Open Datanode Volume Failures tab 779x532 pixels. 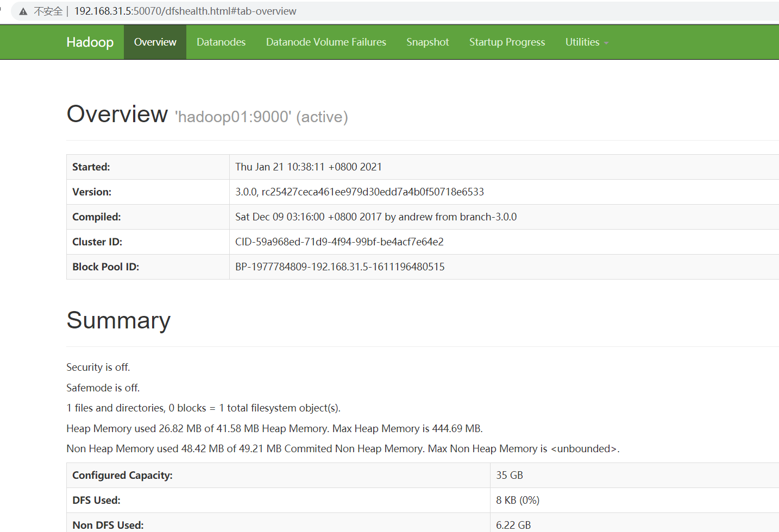pos(326,42)
